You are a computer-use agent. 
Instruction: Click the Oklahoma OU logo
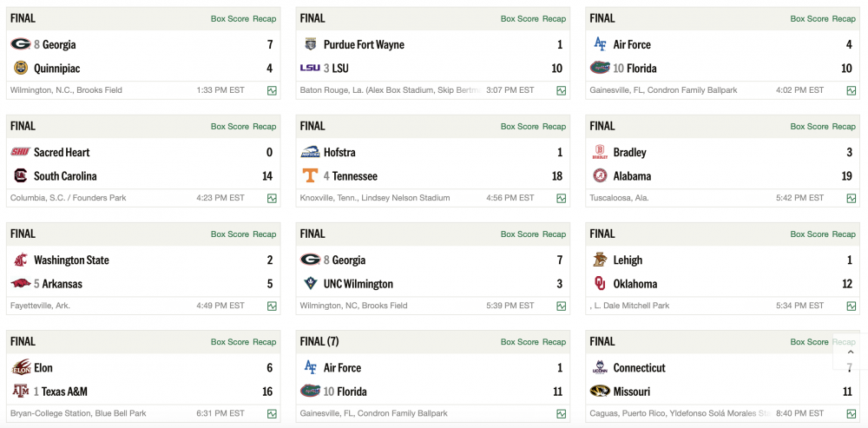click(x=600, y=283)
